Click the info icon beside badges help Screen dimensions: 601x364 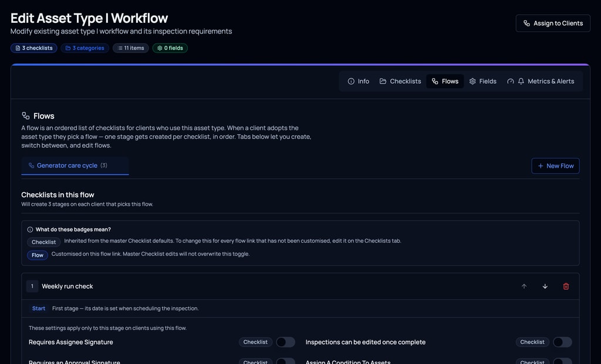[30, 230]
